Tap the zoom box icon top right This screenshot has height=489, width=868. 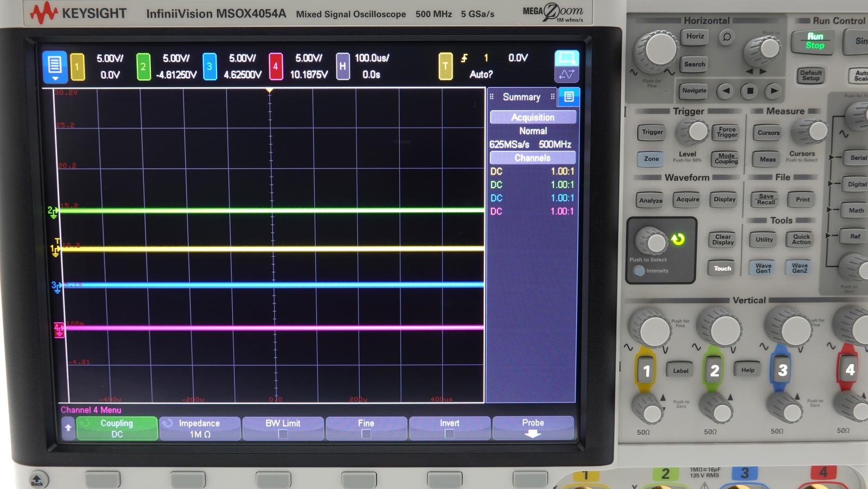[567, 58]
